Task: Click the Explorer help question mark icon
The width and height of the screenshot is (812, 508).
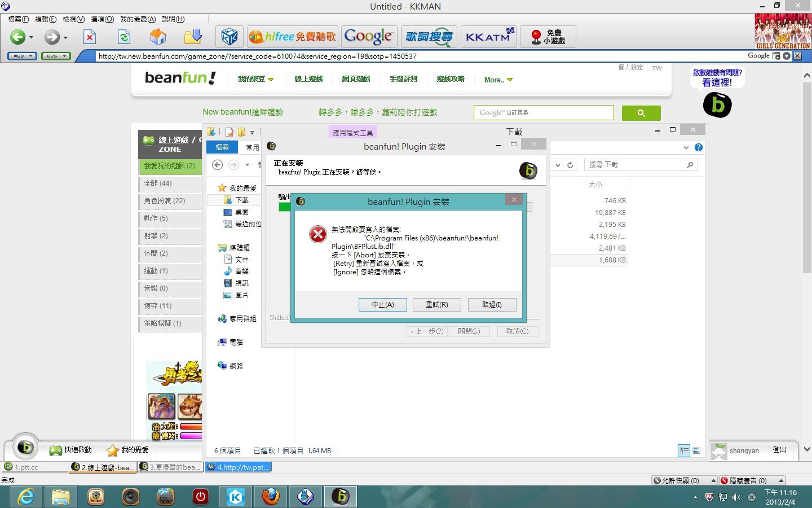Action: click(699, 147)
